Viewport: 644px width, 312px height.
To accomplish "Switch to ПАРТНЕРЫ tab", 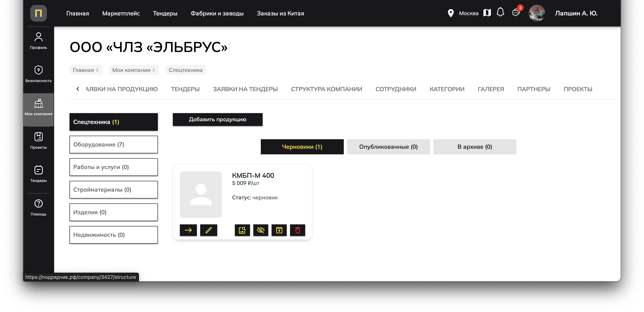I will [x=534, y=89].
